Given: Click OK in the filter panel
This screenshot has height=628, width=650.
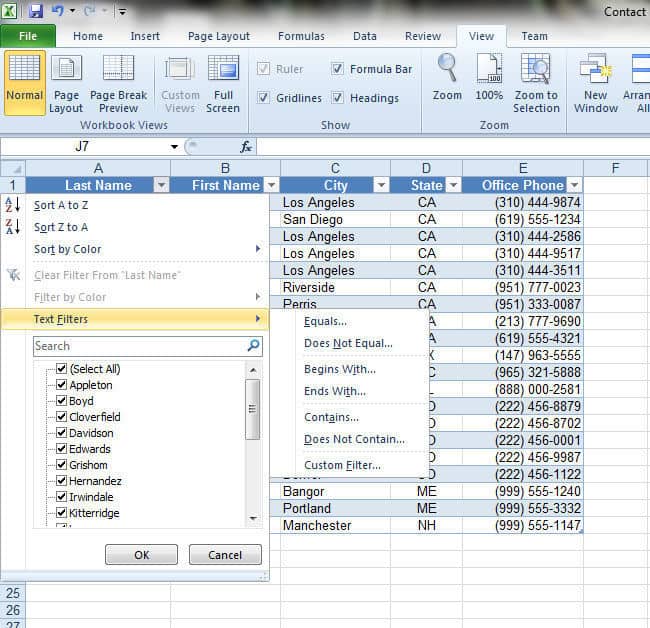Looking at the screenshot, I should coord(141,555).
